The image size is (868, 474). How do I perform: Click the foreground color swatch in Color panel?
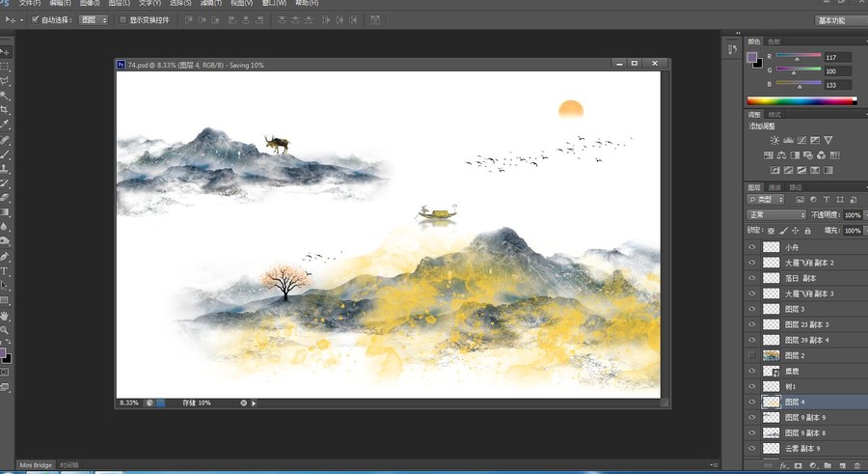(751, 58)
